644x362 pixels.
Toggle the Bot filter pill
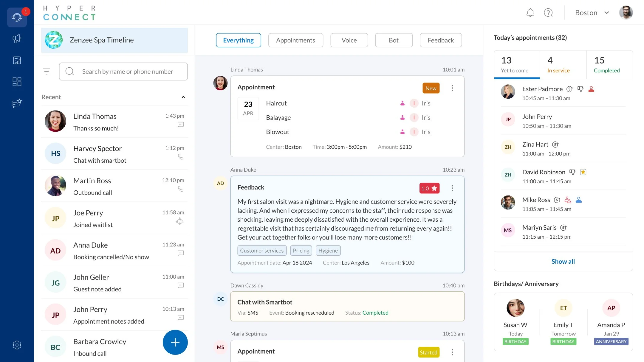pyautogui.click(x=394, y=40)
